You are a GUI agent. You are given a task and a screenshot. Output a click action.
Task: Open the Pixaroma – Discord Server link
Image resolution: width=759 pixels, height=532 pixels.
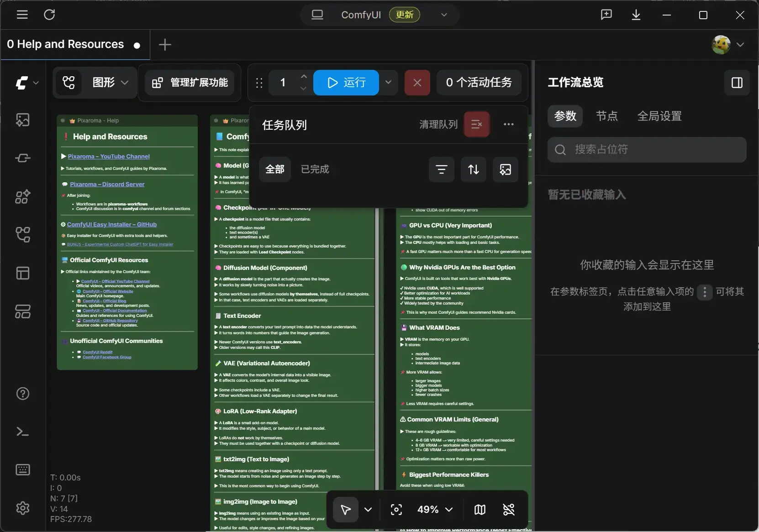pos(107,184)
